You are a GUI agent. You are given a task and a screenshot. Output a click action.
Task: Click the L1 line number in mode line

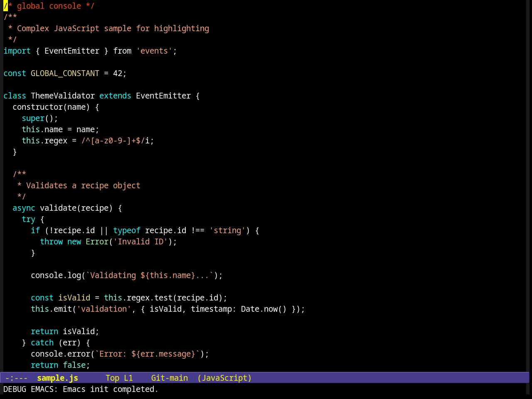pos(128,378)
